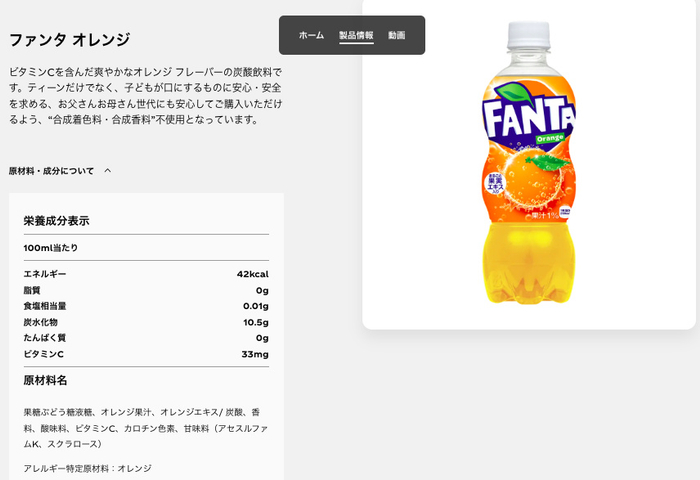The width and height of the screenshot is (700, 480).
Task: Click the 0.01g salt value
Action: (256, 306)
